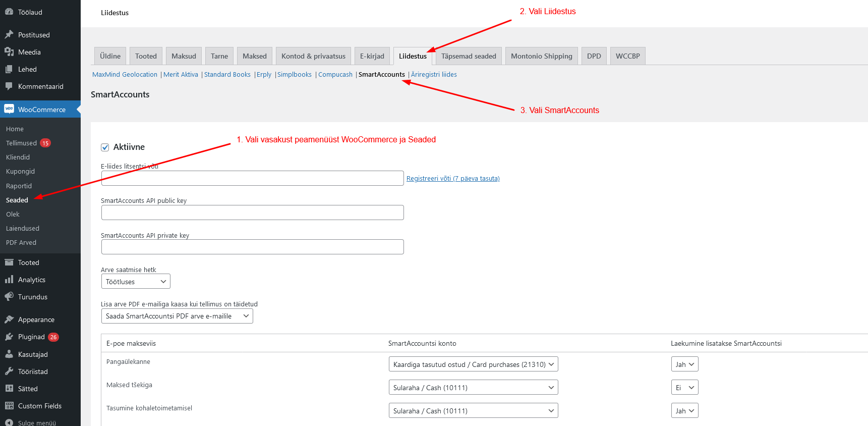Open the Merit Aktiva section link
This screenshot has width=868, height=426.
(x=181, y=75)
